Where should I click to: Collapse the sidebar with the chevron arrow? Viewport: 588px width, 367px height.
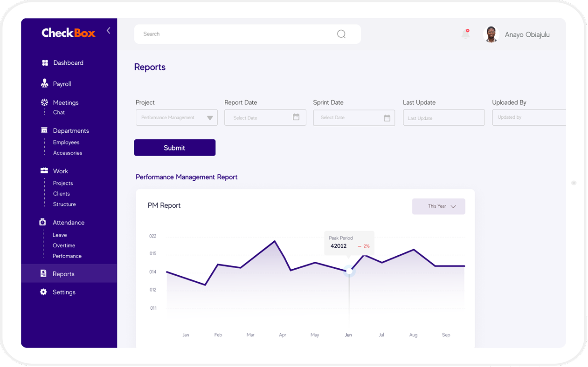[108, 31]
